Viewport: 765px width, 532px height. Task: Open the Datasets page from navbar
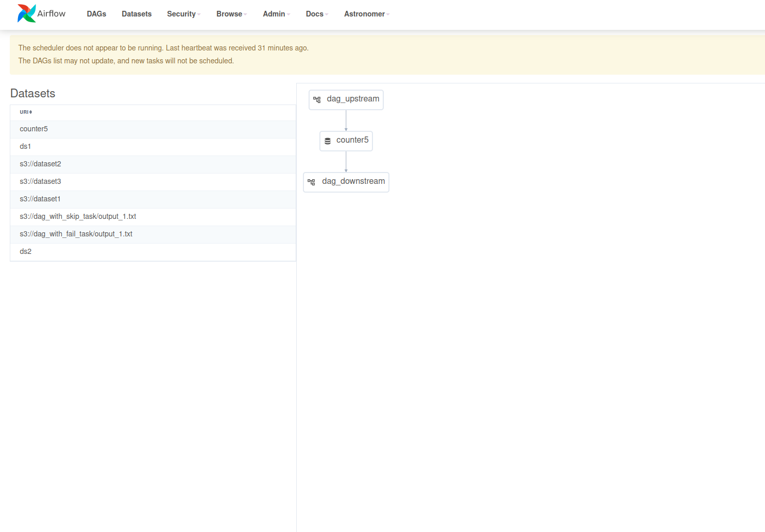click(x=137, y=14)
